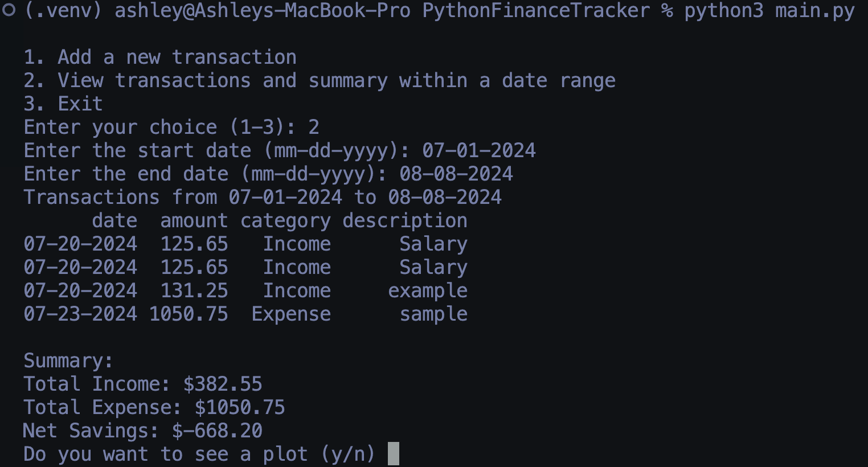Click the entered choice value '2'

click(x=314, y=127)
